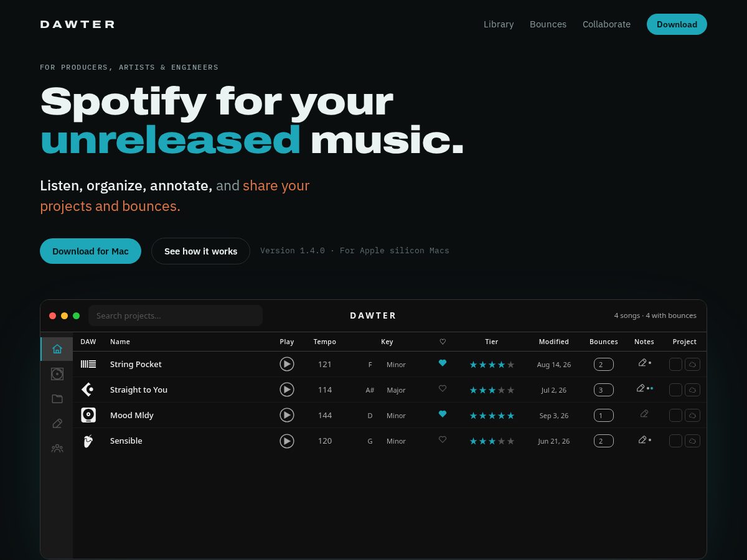Screen dimensions: 747x560
Task: Click tempo value 144
Action: click(325, 415)
